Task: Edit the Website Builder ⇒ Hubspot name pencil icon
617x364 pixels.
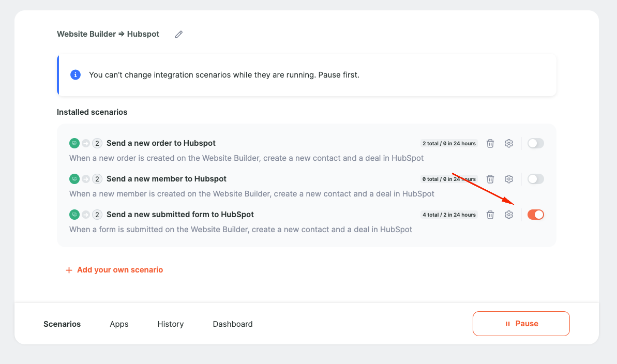Action: 178,34
